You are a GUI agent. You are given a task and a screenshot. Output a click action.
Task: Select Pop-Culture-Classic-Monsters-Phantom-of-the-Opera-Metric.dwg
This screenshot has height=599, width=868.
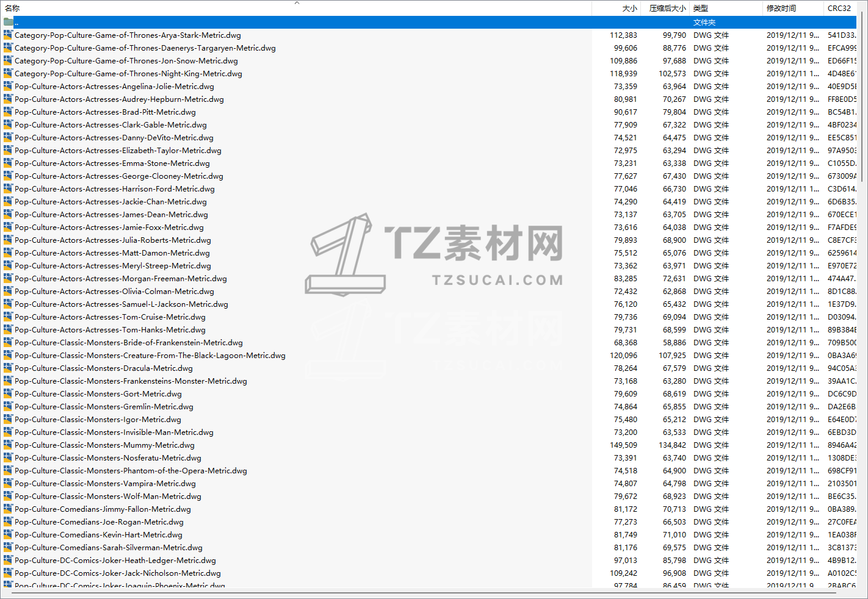click(131, 471)
